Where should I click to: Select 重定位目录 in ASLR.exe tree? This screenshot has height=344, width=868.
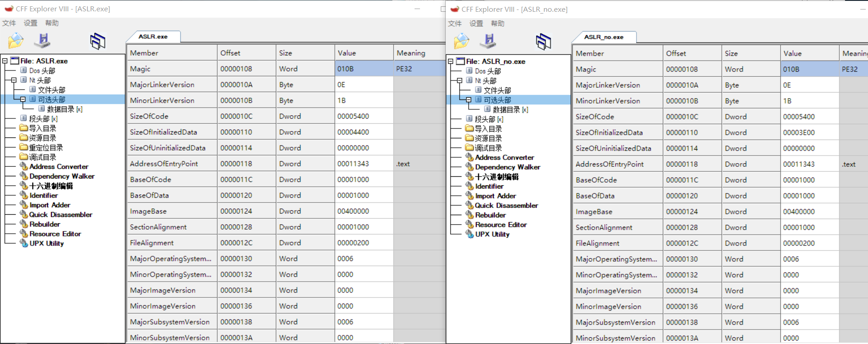[x=46, y=147]
